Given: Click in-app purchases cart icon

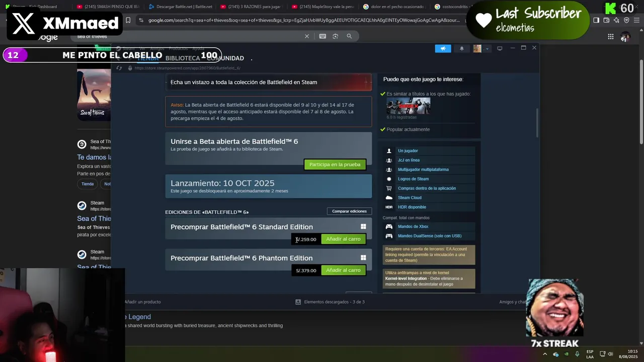Looking at the screenshot, I should point(389,189).
